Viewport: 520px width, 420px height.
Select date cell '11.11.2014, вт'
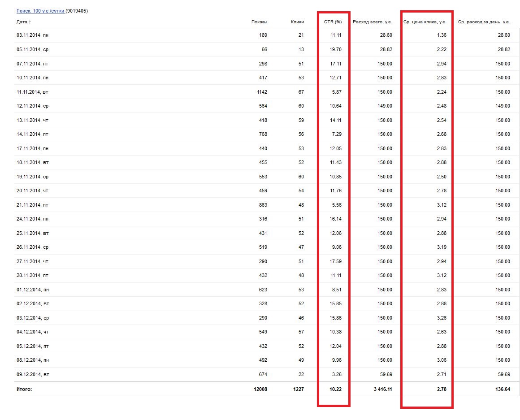point(32,92)
